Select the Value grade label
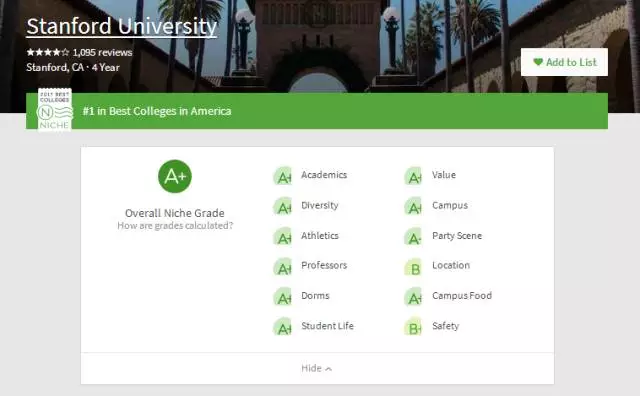640x396 pixels. 444,175
